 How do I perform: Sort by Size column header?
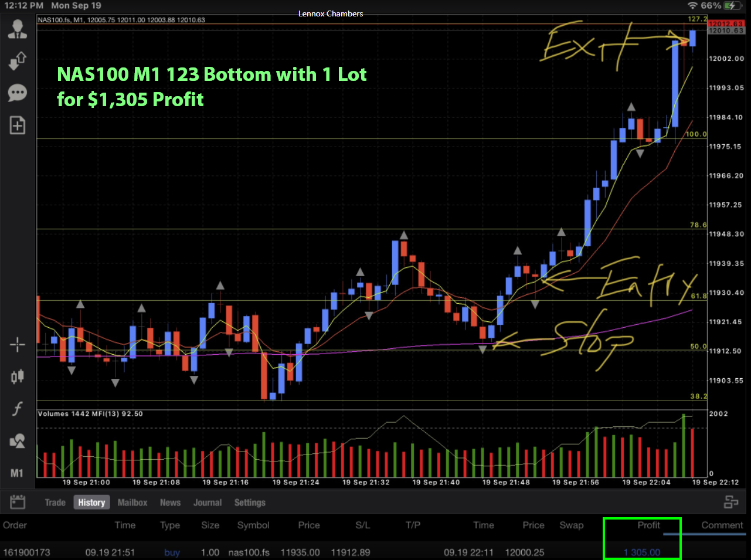pyautogui.click(x=210, y=525)
